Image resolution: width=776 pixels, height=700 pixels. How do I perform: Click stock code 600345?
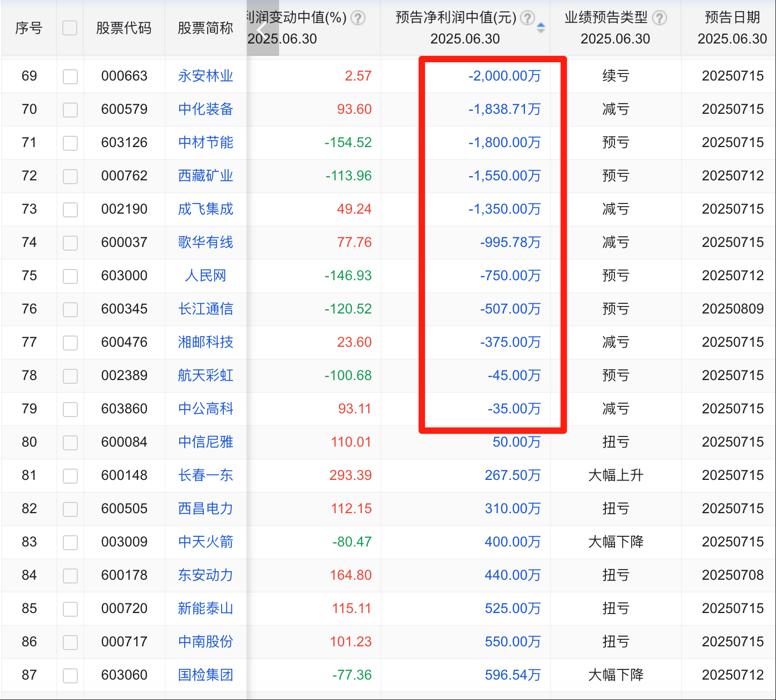[x=125, y=309]
